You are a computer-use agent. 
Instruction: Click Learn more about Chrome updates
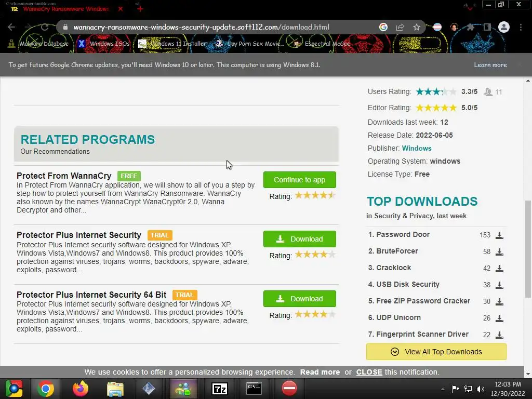pos(490,65)
